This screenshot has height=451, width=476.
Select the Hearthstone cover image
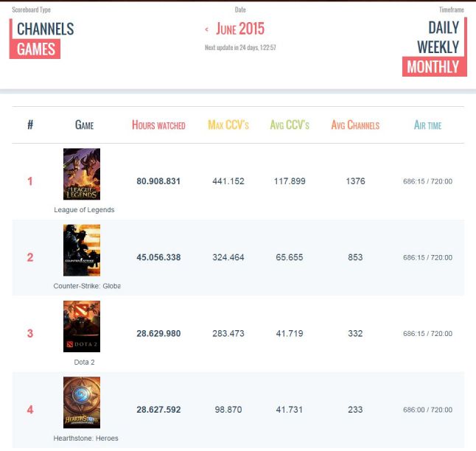click(82, 402)
